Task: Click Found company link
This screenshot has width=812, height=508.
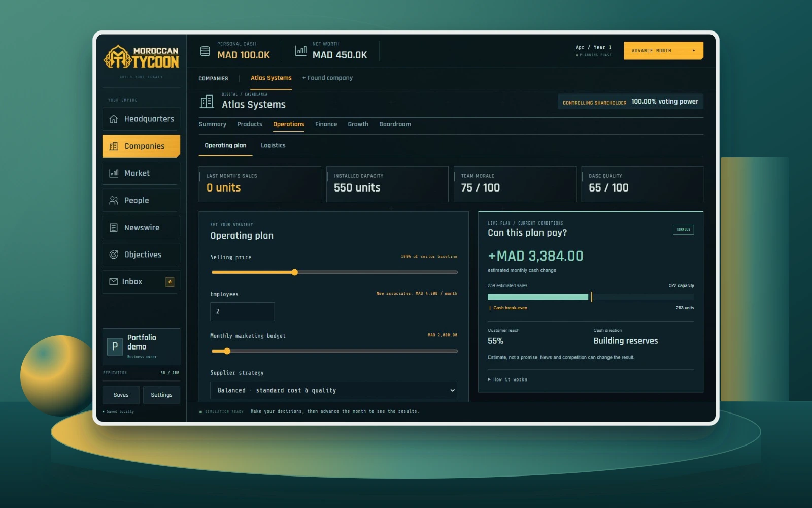Action: (x=327, y=78)
